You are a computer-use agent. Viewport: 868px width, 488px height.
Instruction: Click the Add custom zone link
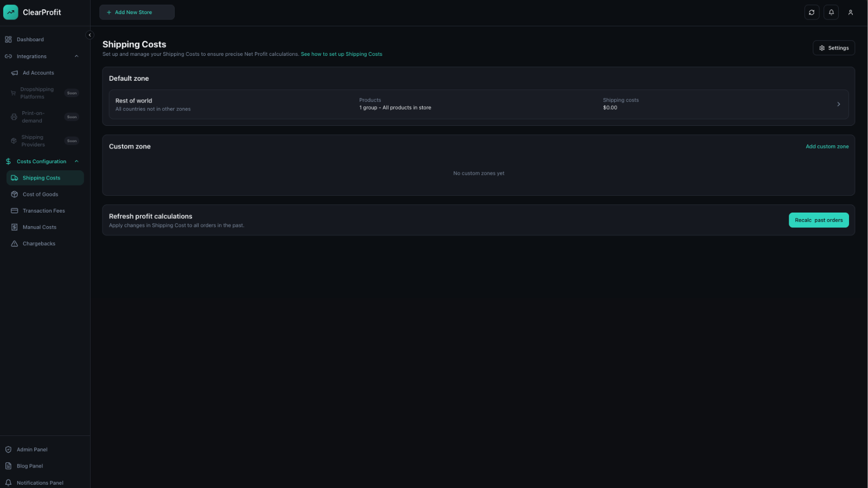point(827,146)
